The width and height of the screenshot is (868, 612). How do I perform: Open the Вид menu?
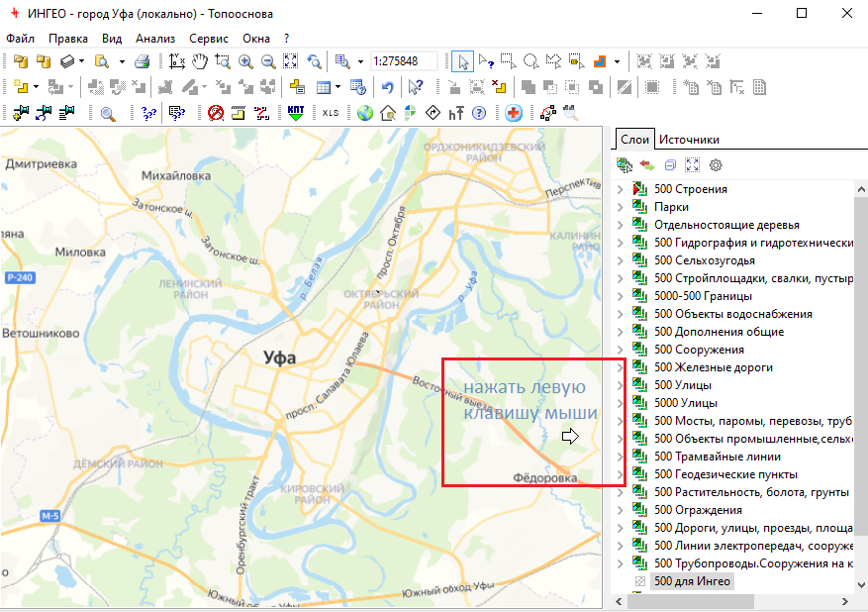112,39
